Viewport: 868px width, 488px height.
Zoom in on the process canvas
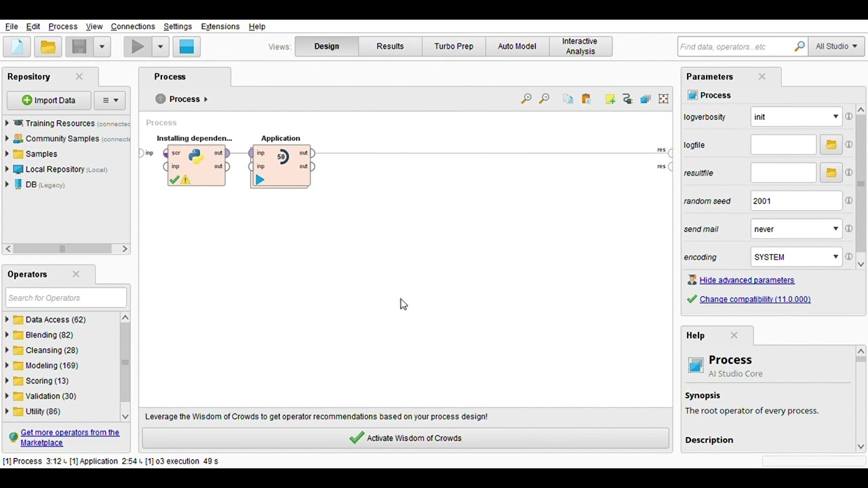point(526,99)
